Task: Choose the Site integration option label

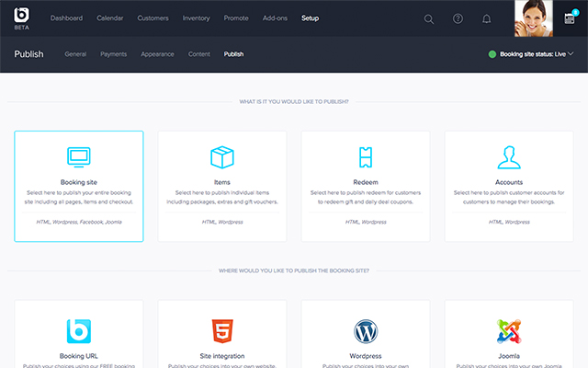Action: (222, 356)
